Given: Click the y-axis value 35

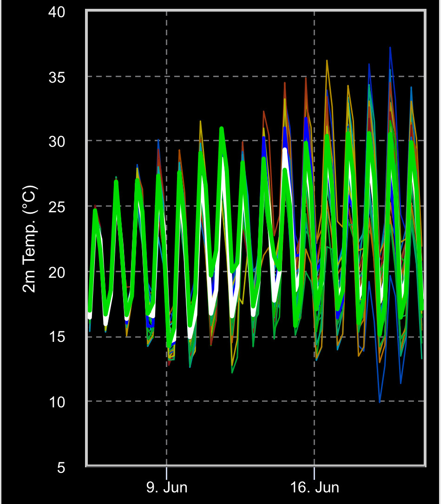Looking at the screenshot, I should (57, 78).
